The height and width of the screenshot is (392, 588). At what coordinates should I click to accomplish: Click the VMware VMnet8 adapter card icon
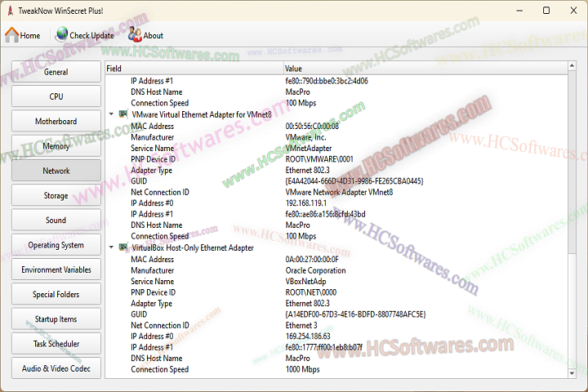coord(123,114)
